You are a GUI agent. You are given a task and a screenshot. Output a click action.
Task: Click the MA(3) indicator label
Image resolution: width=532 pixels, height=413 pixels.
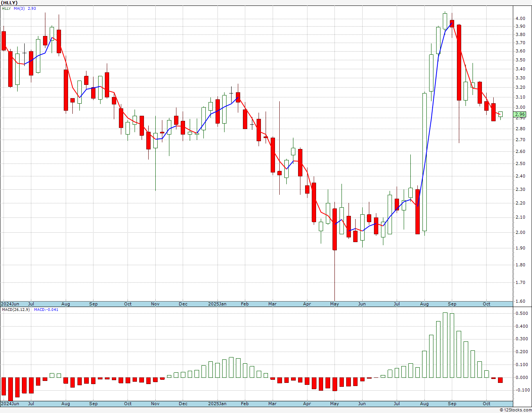point(19,8)
